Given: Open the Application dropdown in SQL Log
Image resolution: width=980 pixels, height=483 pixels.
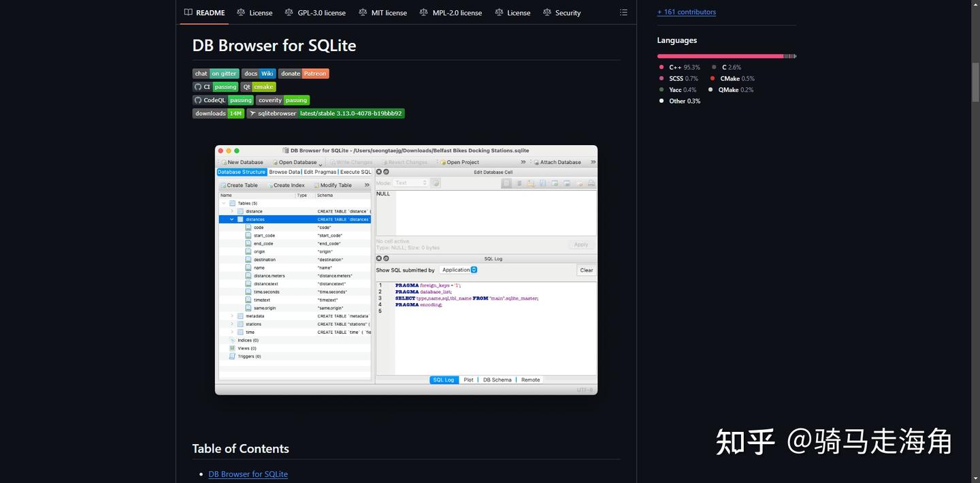Looking at the screenshot, I should (x=459, y=270).
